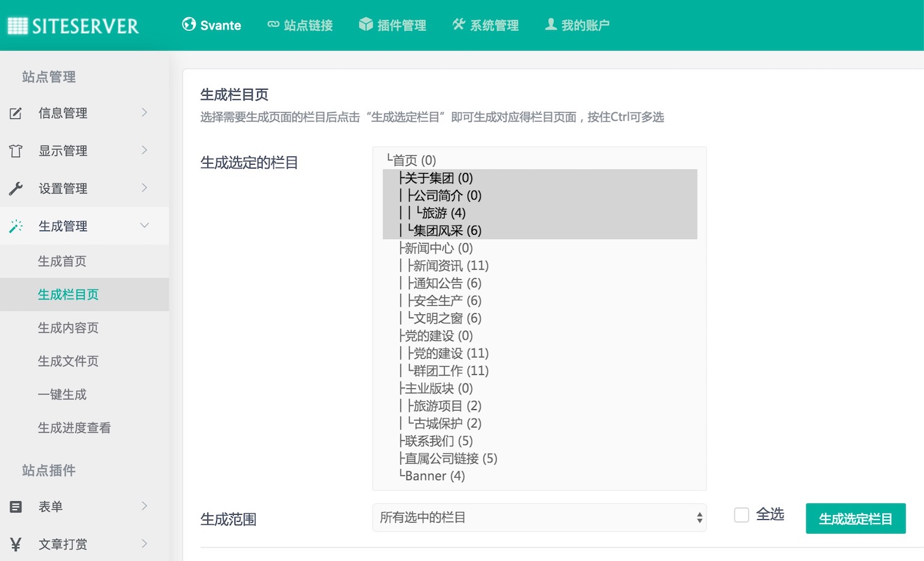This screenshot has height=561, width=924.
Task: Click the globe icon next to Svante
Action: coord(188,25)
